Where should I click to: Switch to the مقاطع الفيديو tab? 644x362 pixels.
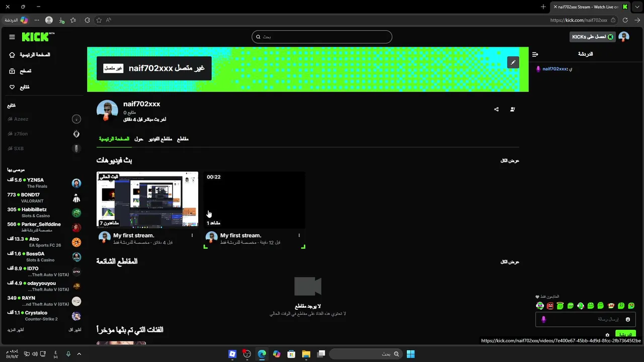[x=160, y=139]
